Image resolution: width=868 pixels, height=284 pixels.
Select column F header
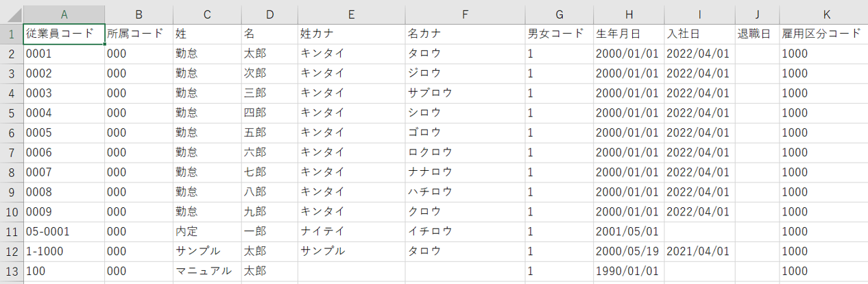465,14
